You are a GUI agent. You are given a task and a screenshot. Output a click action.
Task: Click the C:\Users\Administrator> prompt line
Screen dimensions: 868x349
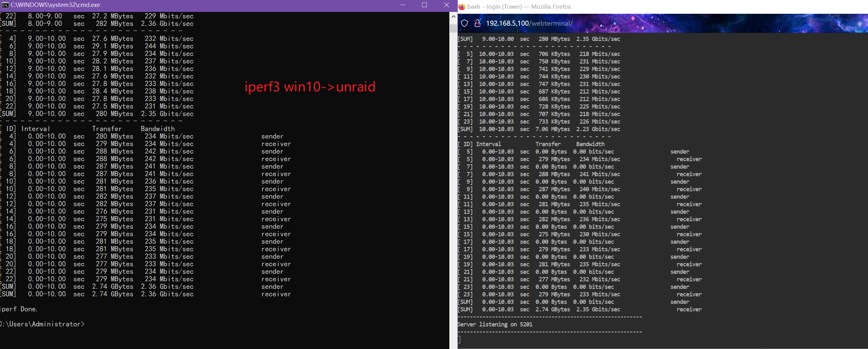(x=42, y=324)
